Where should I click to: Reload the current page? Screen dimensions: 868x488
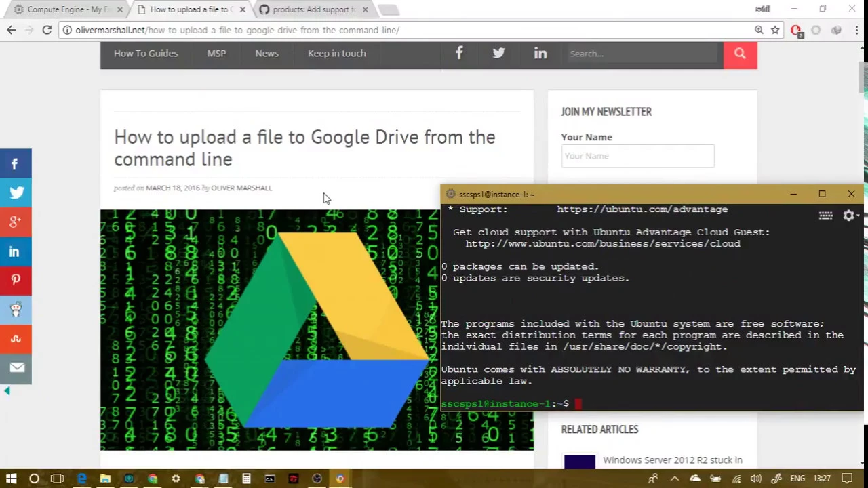[47, 30]
